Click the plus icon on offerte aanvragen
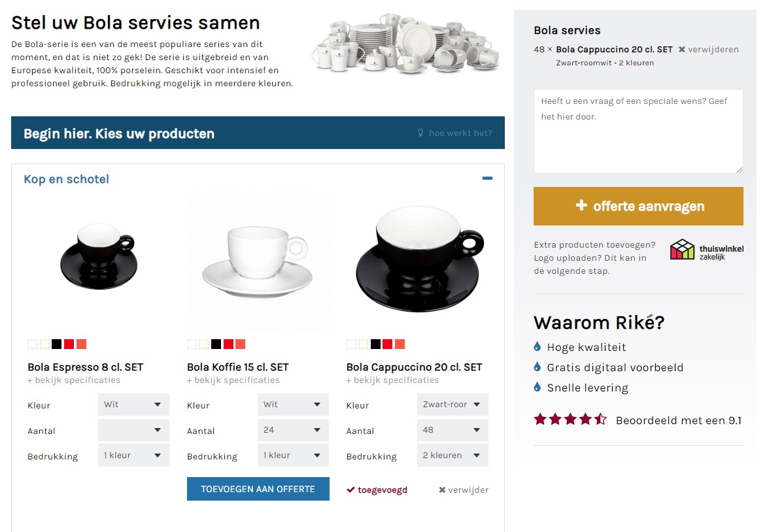This screenshot has width=769, height=532. [x=581, y=205]
